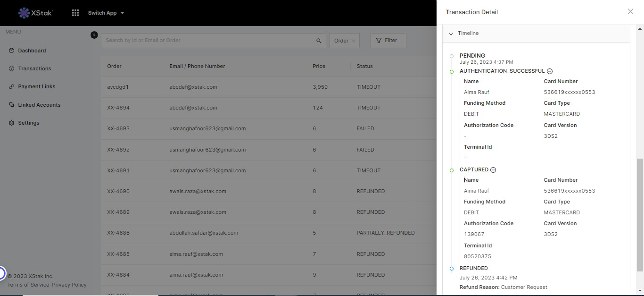
Task: Open the Terms of Service link
Action: pos(28,285)
